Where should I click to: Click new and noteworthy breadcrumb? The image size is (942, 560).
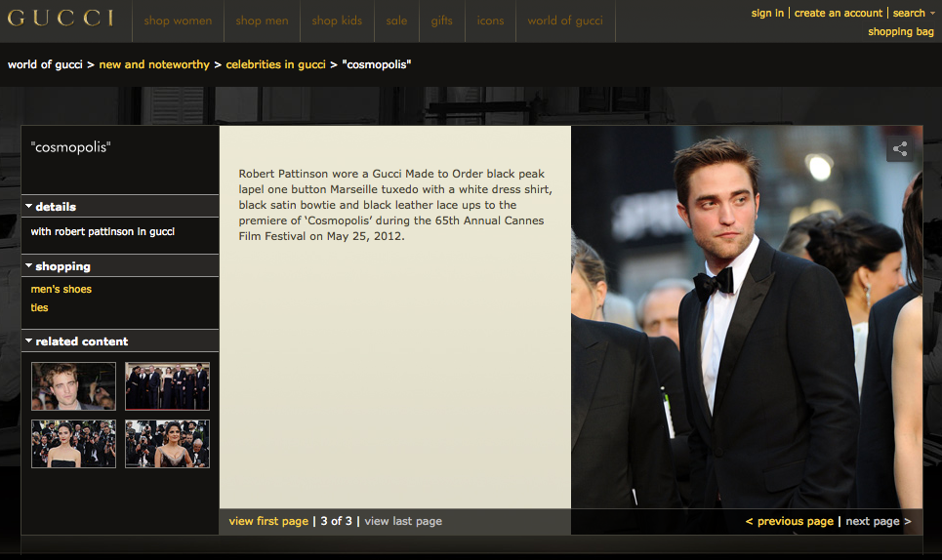pyautogui.click(x=154, y=64)
